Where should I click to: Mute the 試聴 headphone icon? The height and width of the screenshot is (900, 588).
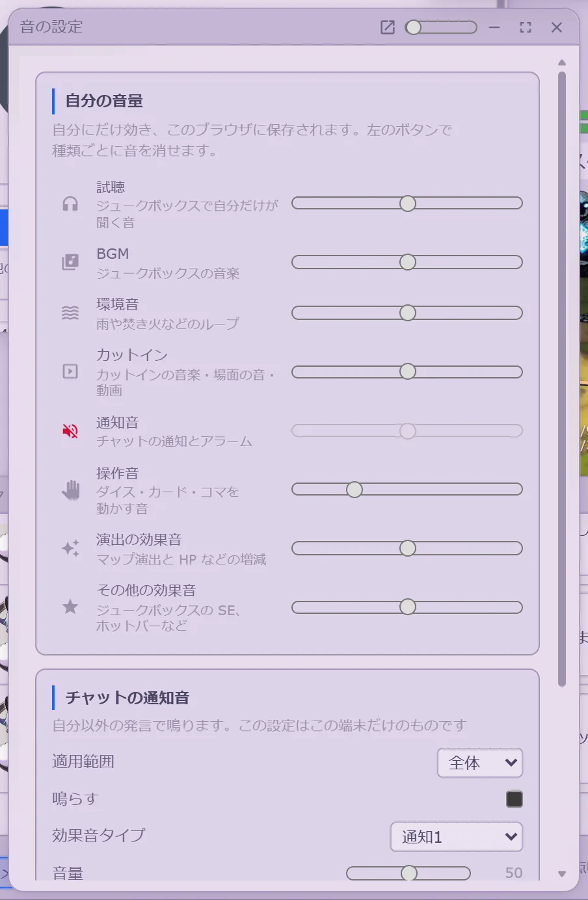tap(70, 204)
